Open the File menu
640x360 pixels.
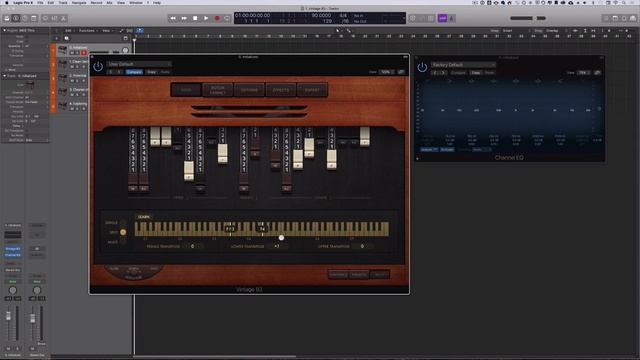click(40, 2)
